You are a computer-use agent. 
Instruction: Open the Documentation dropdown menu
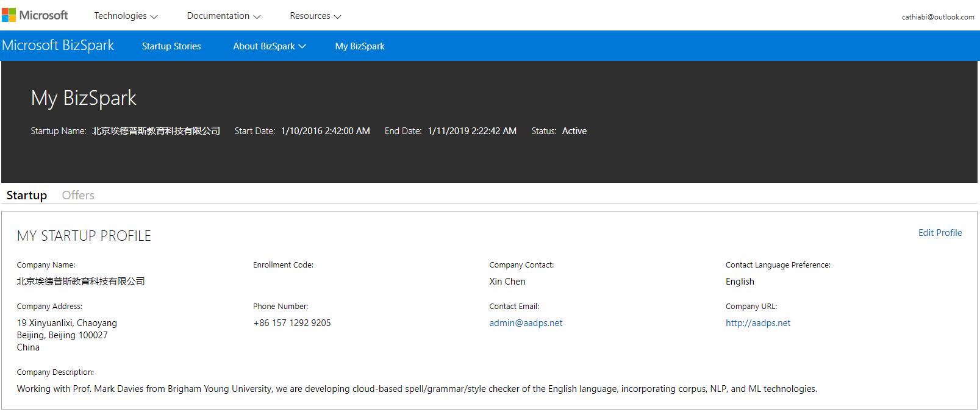(x=224, y=16)
